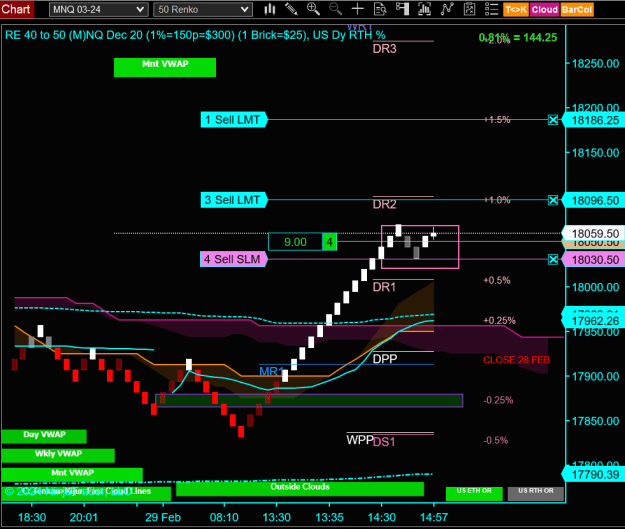This screenshot has height=529, width=625.
Task: Click the DPP pivot label
Action: 385,359
